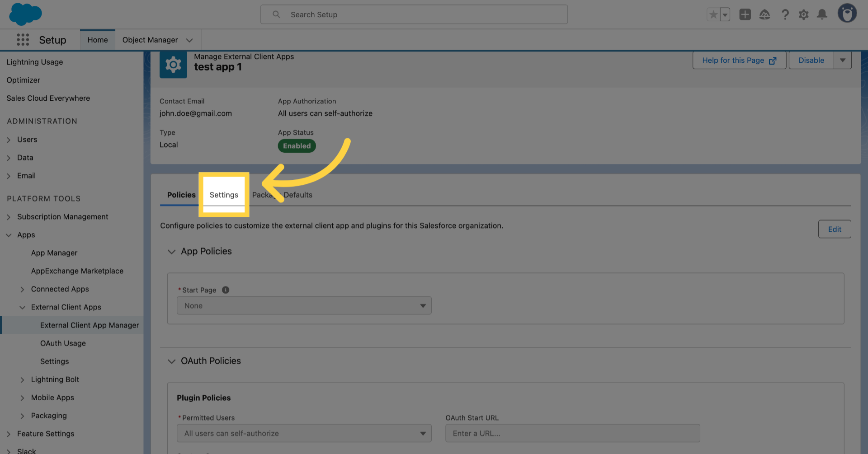Collapse the App Policies section

(x=172, y=252)
